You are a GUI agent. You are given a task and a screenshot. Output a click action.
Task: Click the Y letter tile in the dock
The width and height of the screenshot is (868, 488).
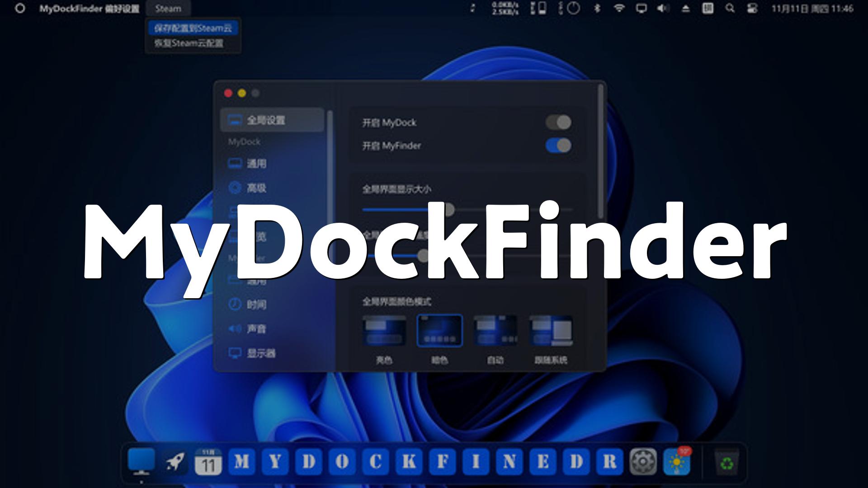tap(275, 462)
